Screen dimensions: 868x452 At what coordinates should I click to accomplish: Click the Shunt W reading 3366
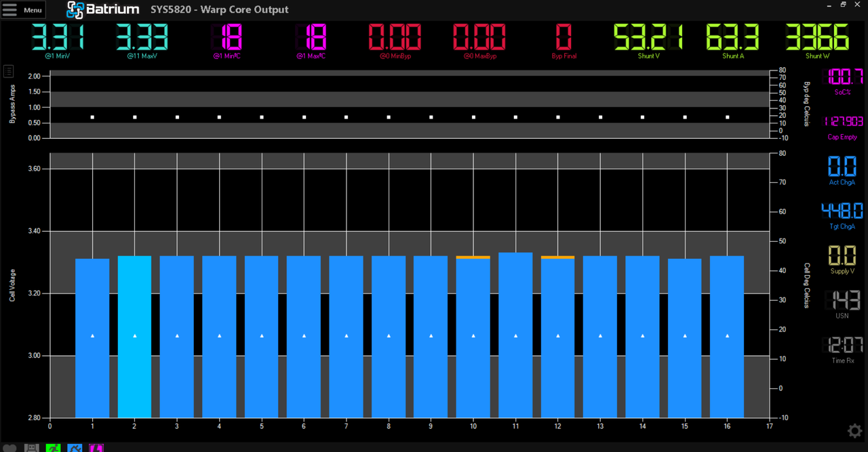click(817, 37)
